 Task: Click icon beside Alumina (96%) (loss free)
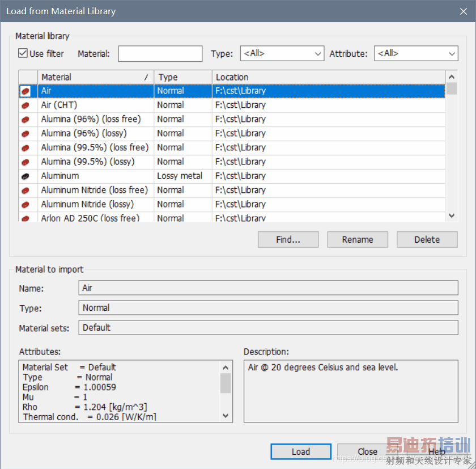point(25,120)
